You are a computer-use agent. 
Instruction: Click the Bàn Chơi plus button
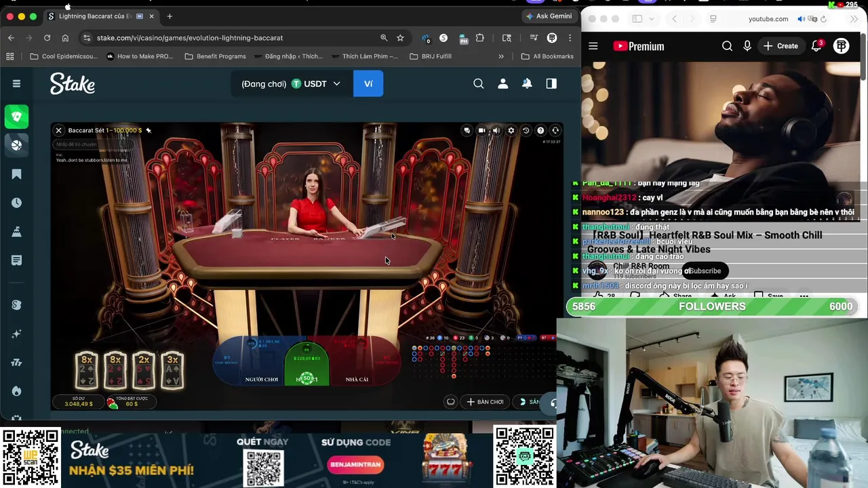point(486,402)
